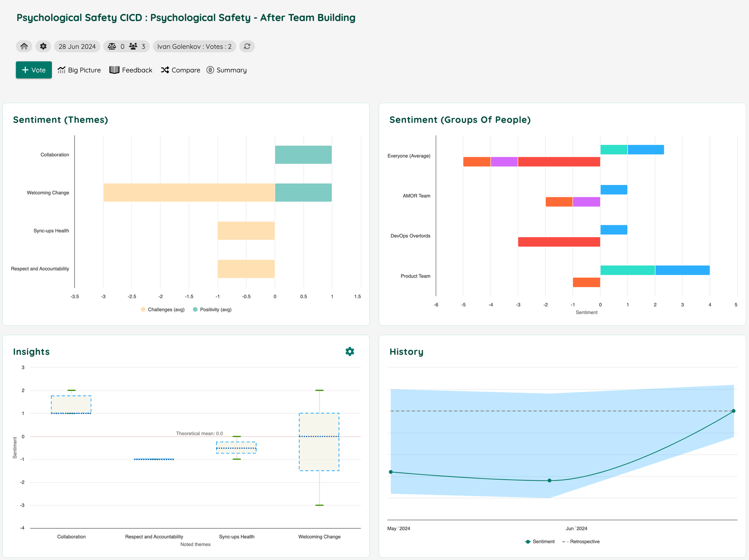
Task: Click the first History data point
Action: [391, 472]
